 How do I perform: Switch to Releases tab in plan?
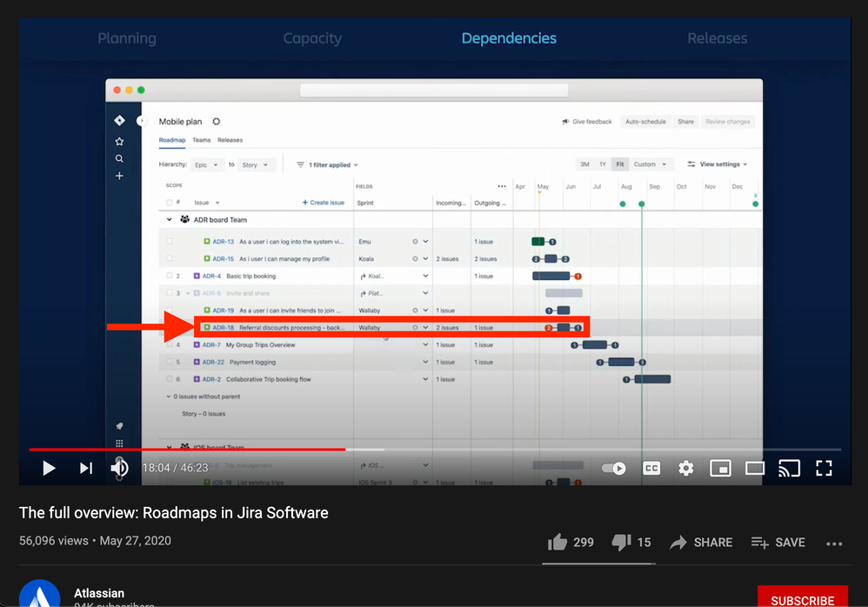tap(230, 140)
